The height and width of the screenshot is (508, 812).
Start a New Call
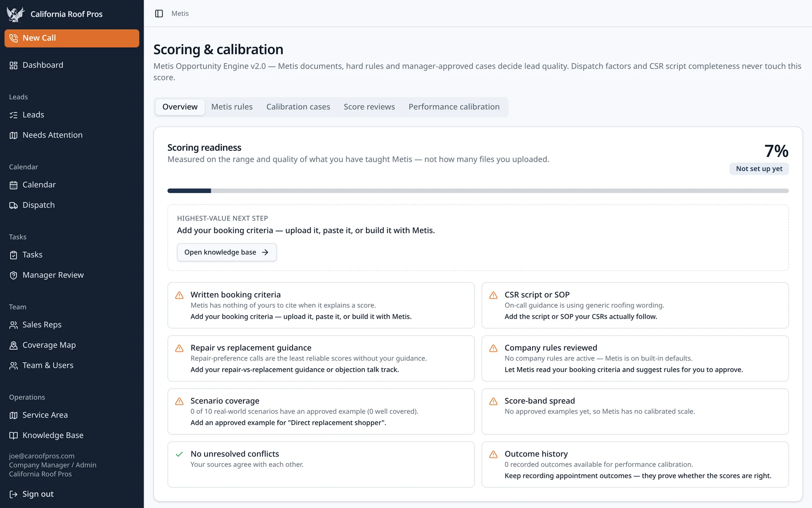72,38
